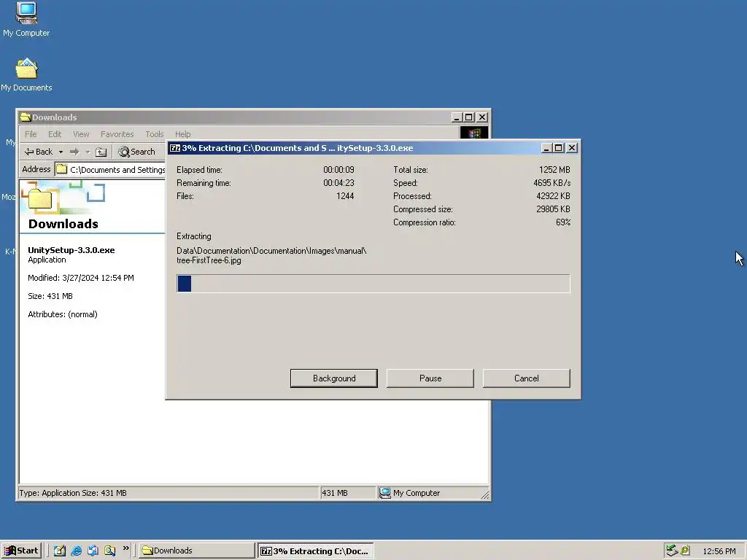Screen dimensions: 747x560
Task: Click the Show Desktop Quick Launch icon
Action: (60, 551)
